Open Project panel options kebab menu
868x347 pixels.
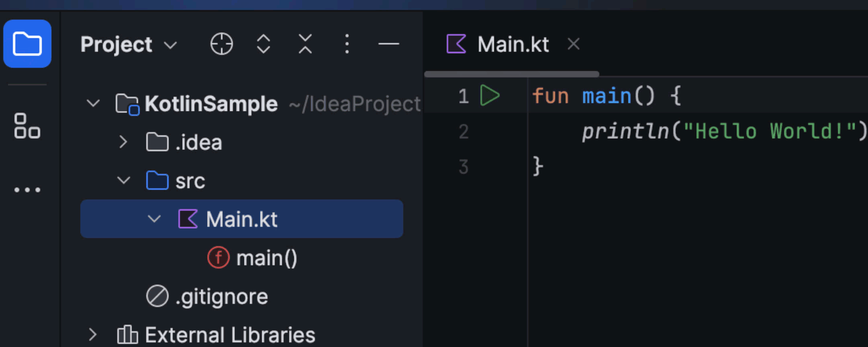(347, 44)
